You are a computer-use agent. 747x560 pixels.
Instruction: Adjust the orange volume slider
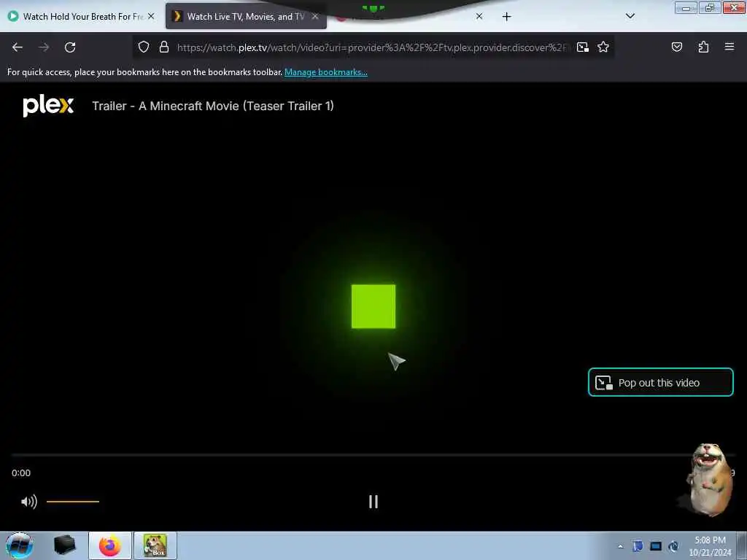pyautogui.click(x=73, y=502)
